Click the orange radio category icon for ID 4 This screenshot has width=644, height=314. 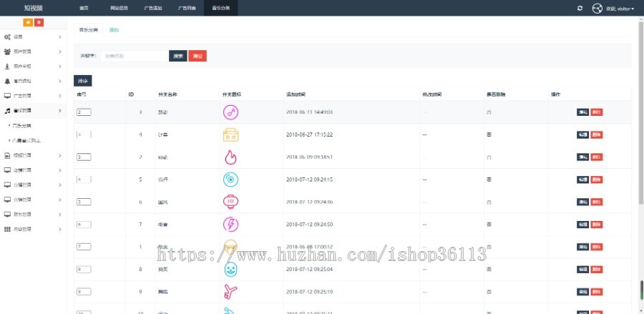pyautogui.click(x=230, y=134)
